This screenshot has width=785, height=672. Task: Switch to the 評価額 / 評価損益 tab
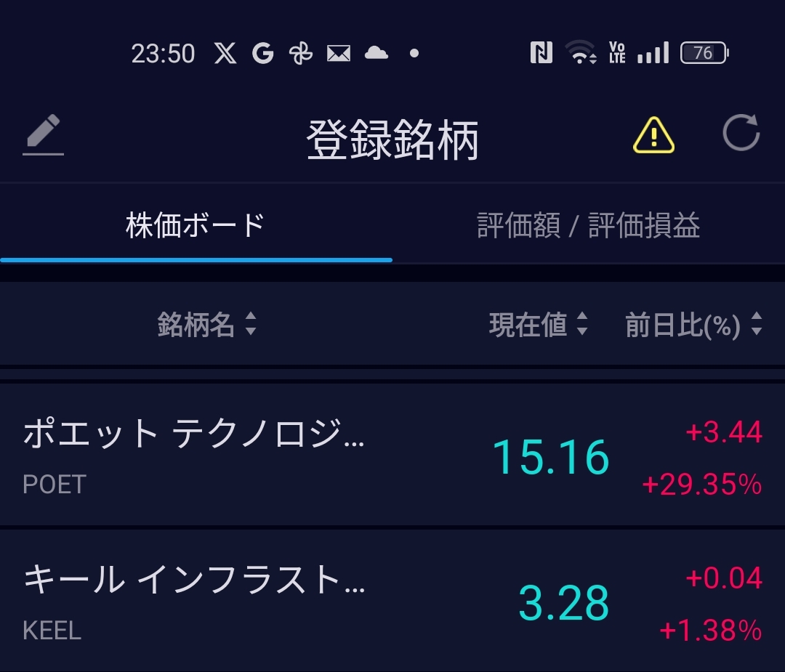click(x=588, y=225)
